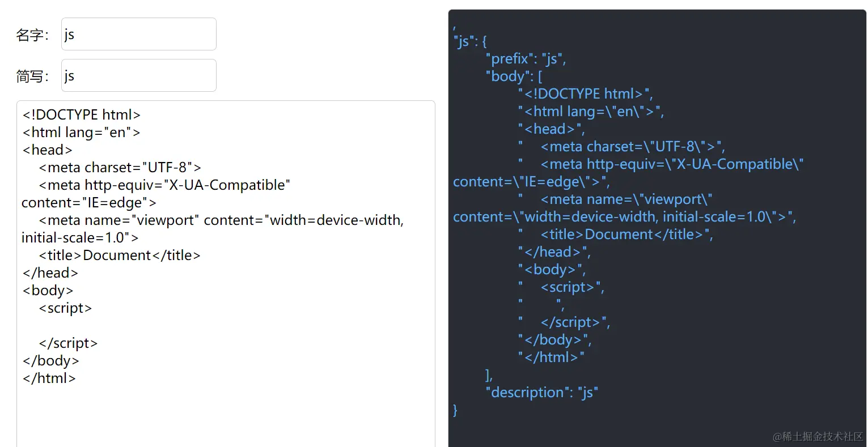This screenshot has width=868, height=447.
Task: Click the 简写 abbreviation input field
Action: tap(138, 75)
